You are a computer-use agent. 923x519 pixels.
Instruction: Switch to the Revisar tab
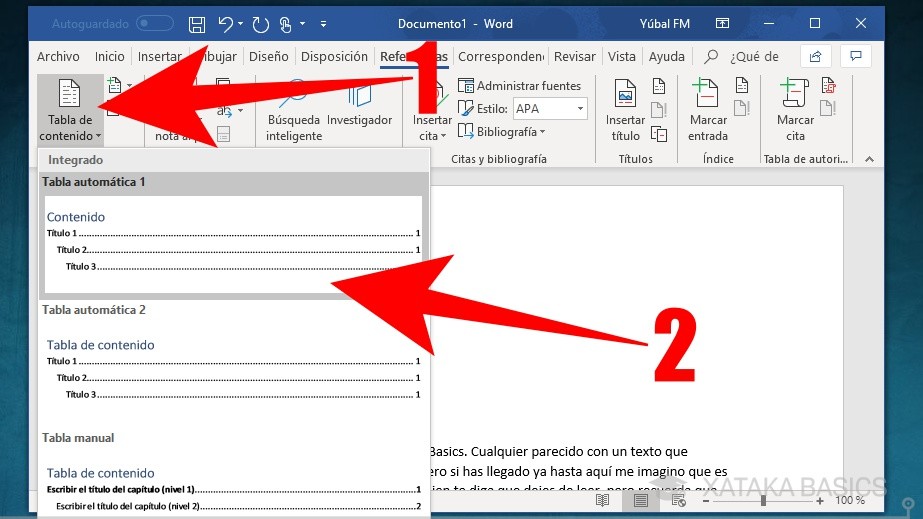tap(574, 57)
